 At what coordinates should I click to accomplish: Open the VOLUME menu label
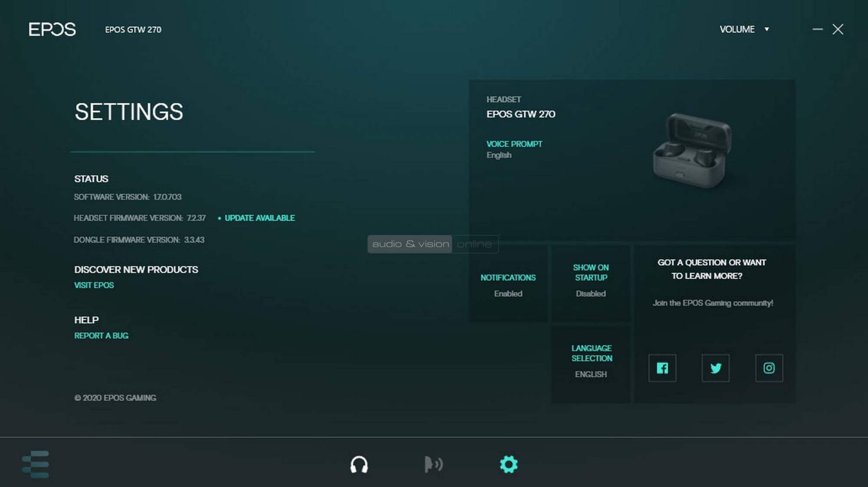[737, 29]
